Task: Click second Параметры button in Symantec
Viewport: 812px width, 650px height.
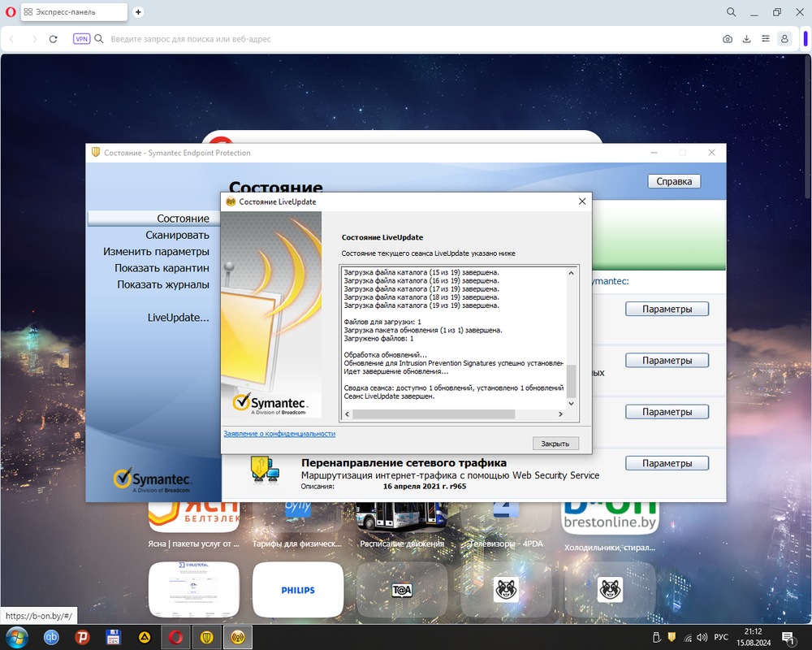Action: tap(667, 360)
